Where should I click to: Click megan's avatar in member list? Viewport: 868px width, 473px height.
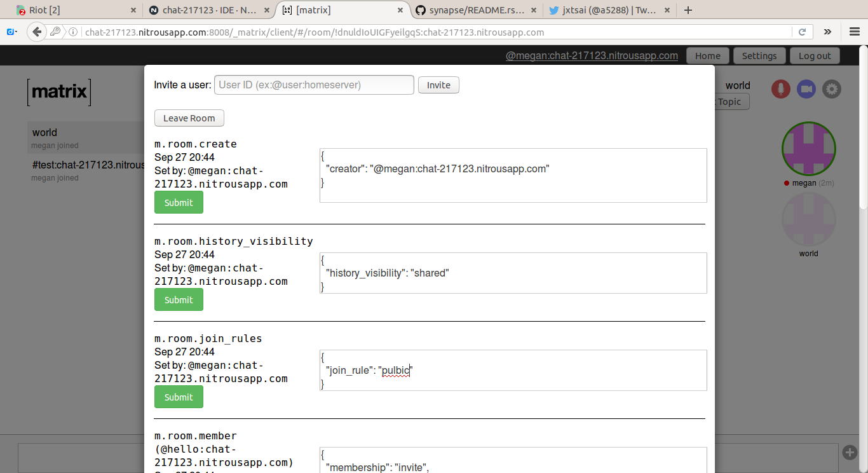[x=808, y=149]
